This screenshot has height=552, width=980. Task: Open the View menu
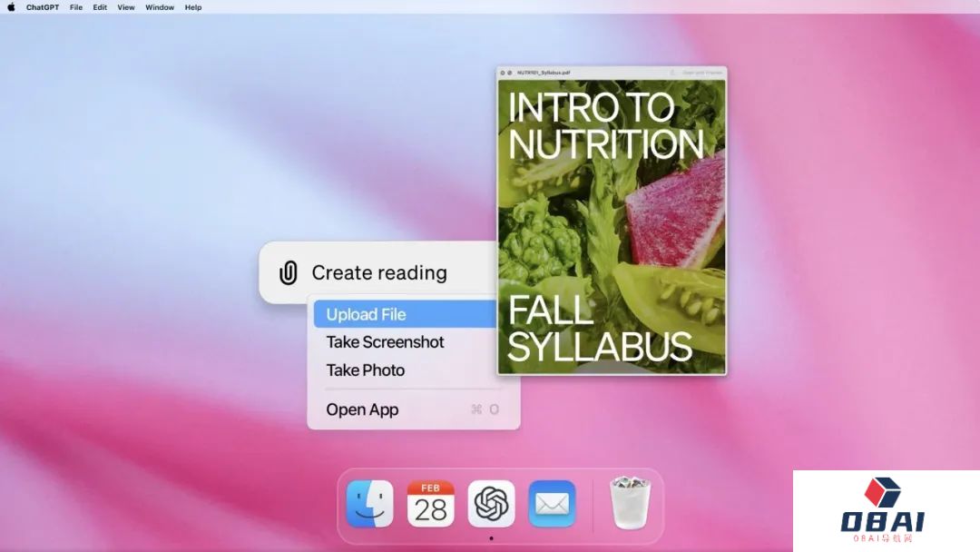click(x=126, y=7)
